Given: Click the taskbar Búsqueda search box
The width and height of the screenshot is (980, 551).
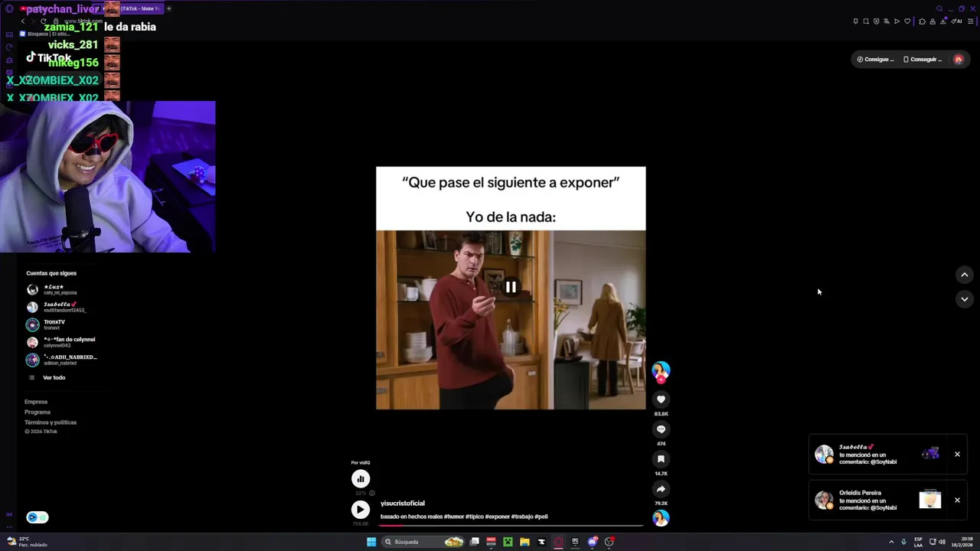Looking at the screenshot, I should coord(423,542).
